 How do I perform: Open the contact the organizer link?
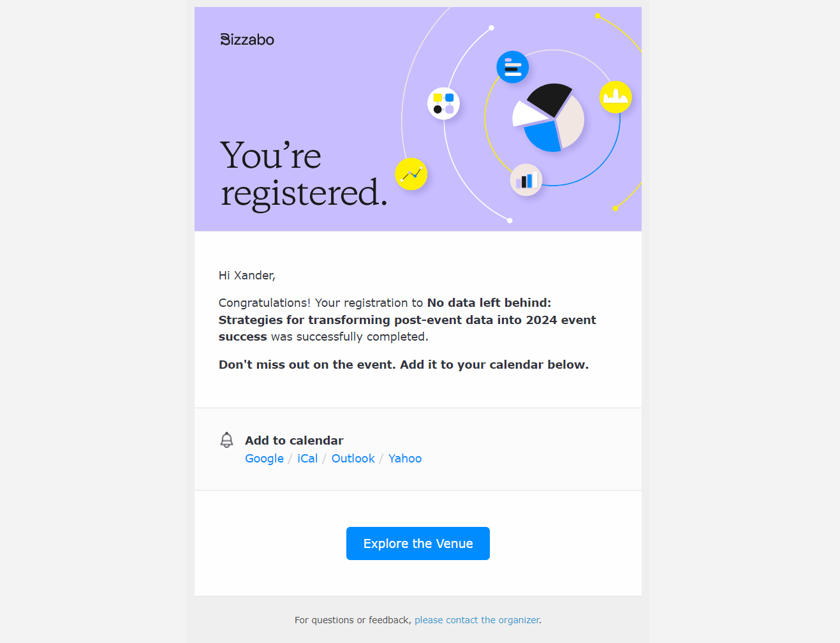click(x=476, y=619)
